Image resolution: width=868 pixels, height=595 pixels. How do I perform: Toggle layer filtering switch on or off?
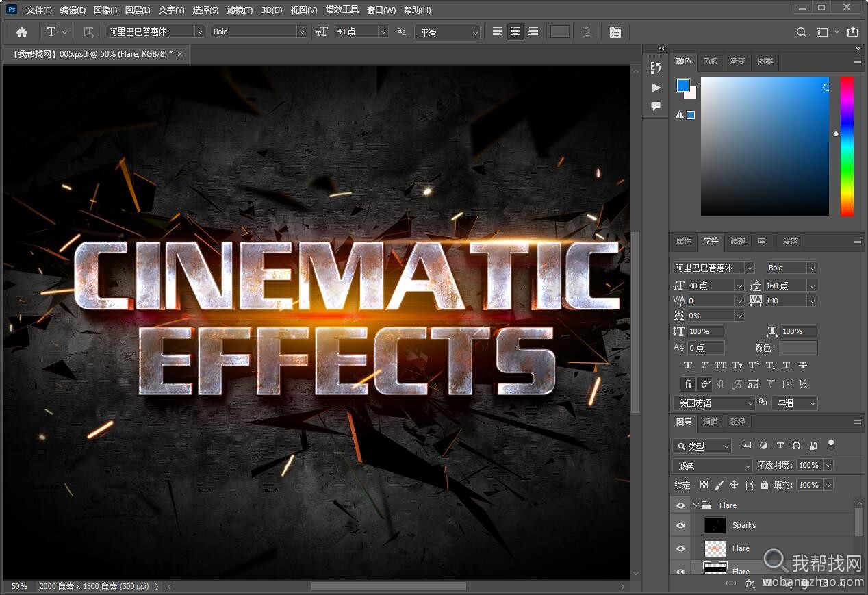[x=831, y=445]
